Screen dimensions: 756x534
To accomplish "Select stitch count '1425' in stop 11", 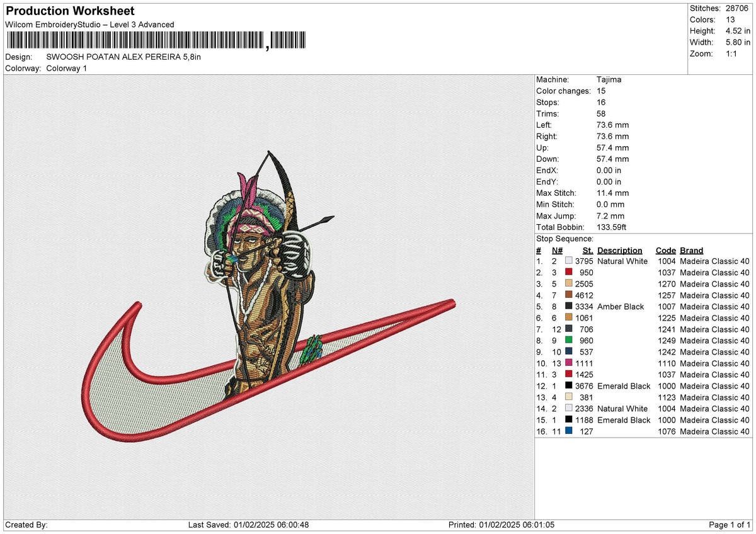I will point(584,374).
